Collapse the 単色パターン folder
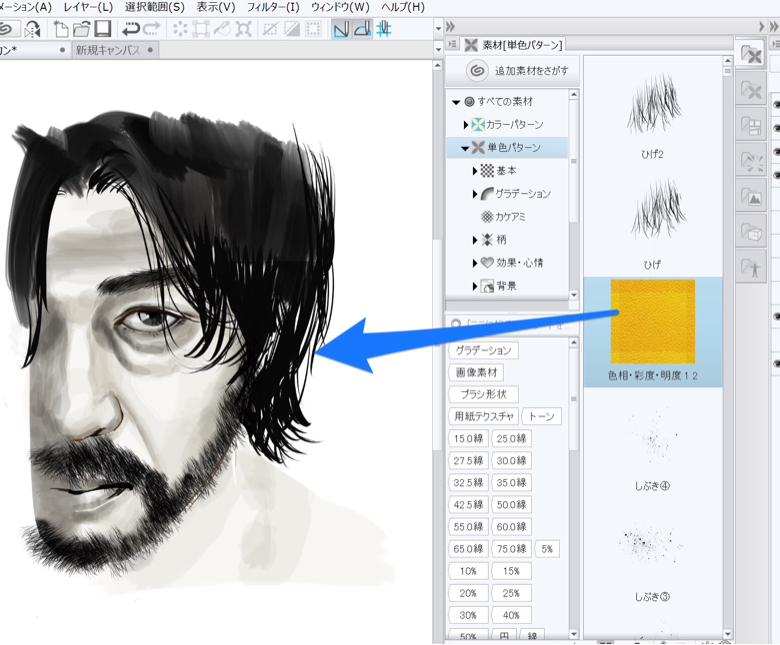 pyautogui.click(x=465, y=148)
